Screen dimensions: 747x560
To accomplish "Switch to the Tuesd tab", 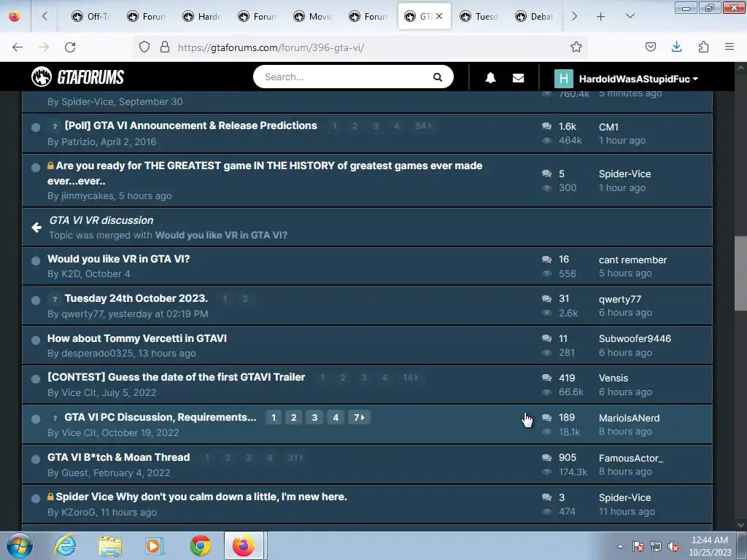I will pos(479,17).
